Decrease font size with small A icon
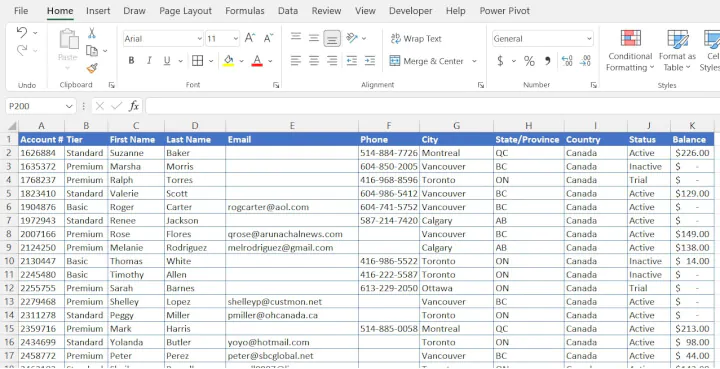Viewport: 720px width, 369px height. [x=269, y=38]
